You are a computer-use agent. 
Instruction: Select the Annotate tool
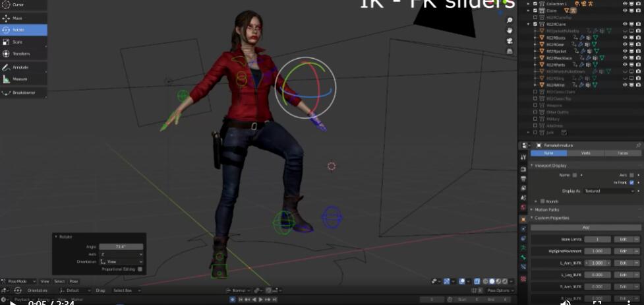pos(24,67)
